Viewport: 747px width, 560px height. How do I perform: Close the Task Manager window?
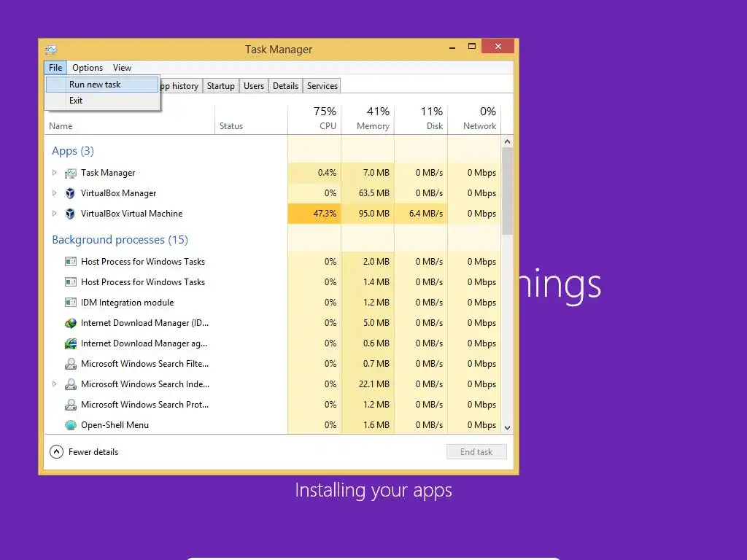pos(498,46)
